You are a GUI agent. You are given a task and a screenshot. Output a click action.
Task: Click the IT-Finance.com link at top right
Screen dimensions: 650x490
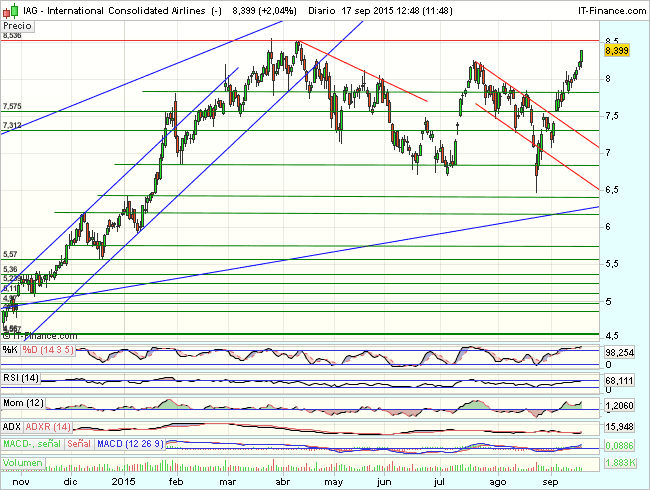(x=612, y=11)
